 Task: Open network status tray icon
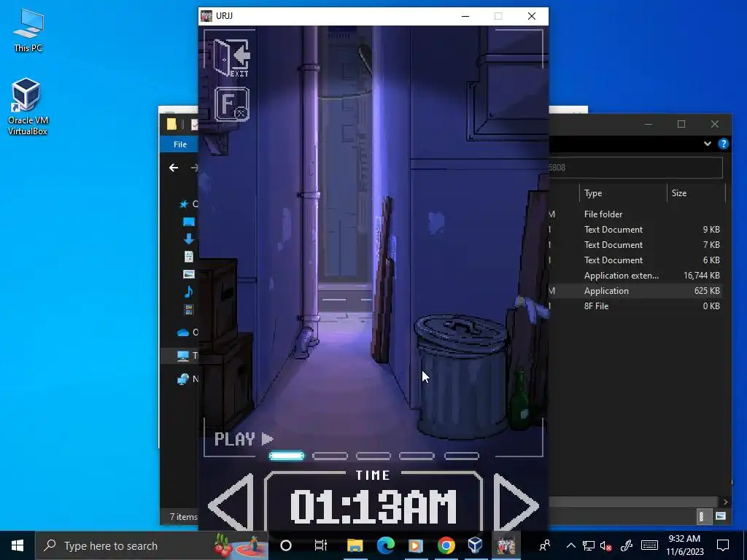[x=589, y=545]
